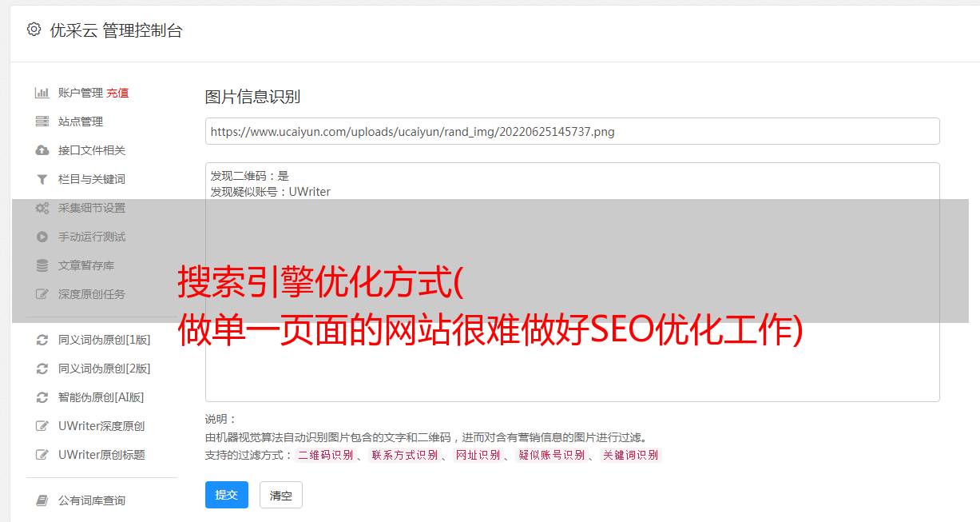Open UWriter原创标题 page
Screen dimensions: 980x522
point(101,455)
